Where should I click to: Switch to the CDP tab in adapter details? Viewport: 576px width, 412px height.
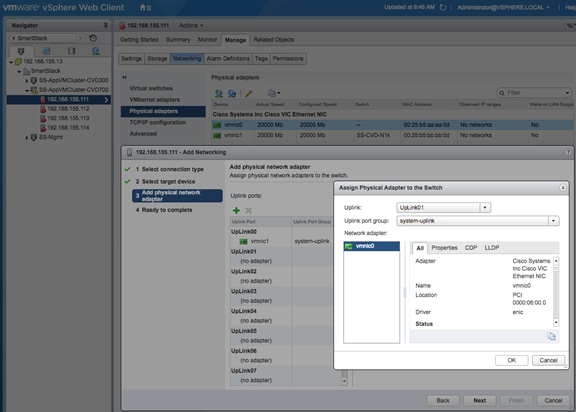(x=471, y=248)
